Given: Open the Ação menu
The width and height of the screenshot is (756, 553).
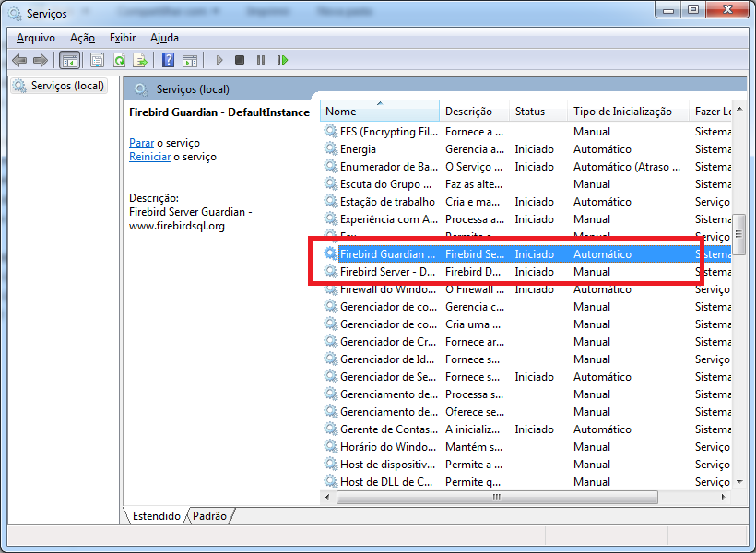Looking at the screenshot, I should (x=82, y=38).
